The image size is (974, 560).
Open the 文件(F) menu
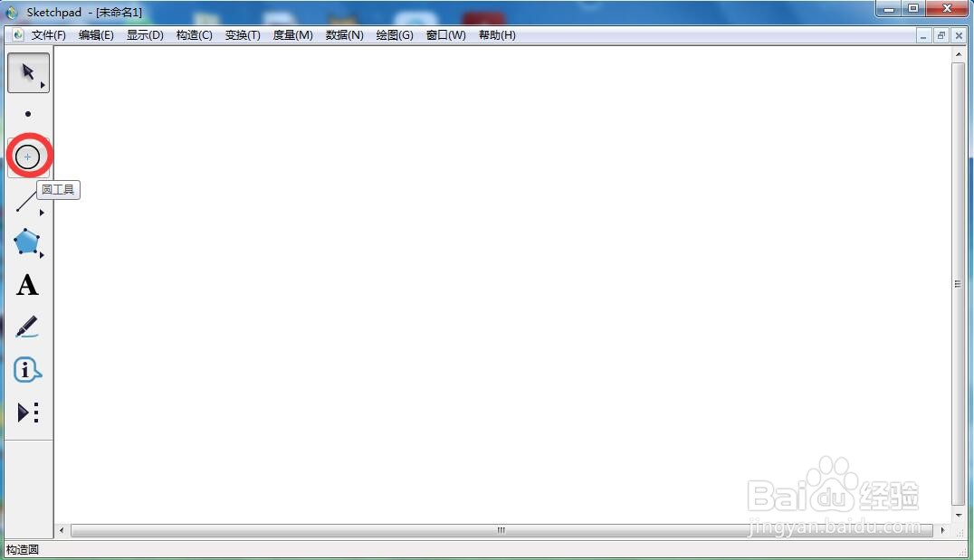[x=49, y=35]
